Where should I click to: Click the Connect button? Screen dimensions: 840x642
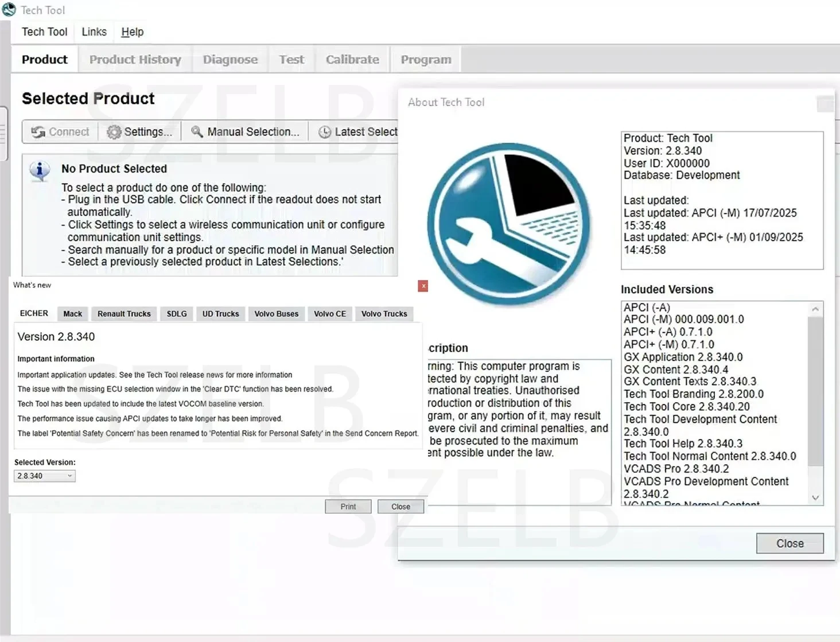pyautogui.click(x=60, y=132)
